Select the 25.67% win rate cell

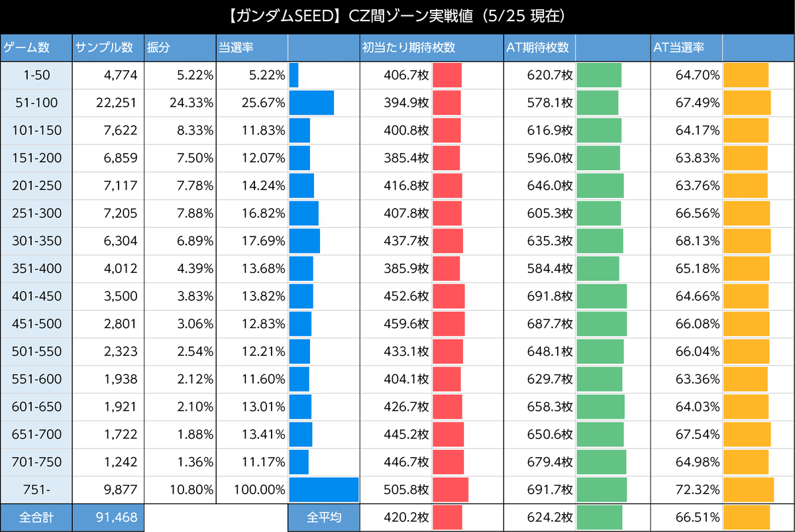[252, 103]
